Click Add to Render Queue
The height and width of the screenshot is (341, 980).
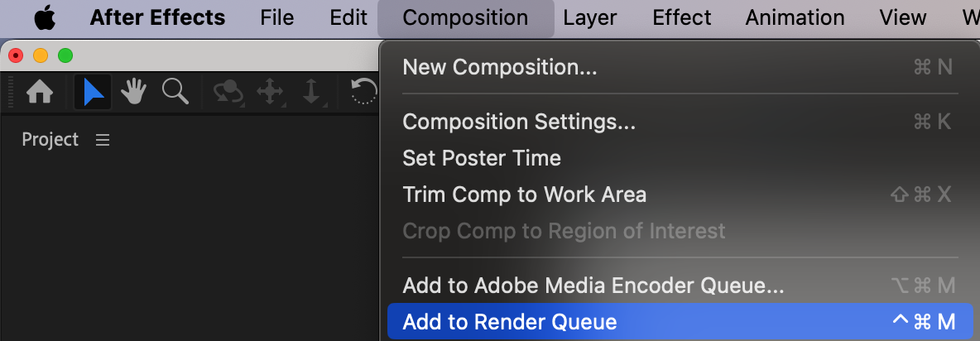click(x=510, y=322)
